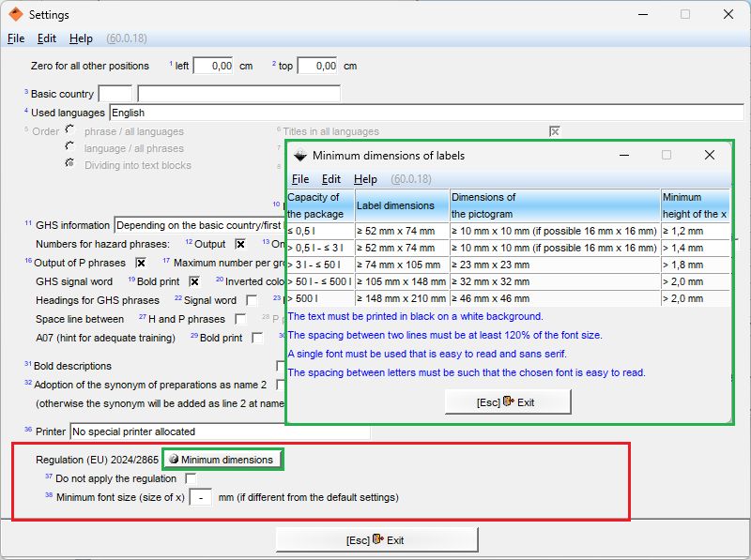Click the Minimum dimensions button
The image size is (751, 560).
click(x=222, y=460)
